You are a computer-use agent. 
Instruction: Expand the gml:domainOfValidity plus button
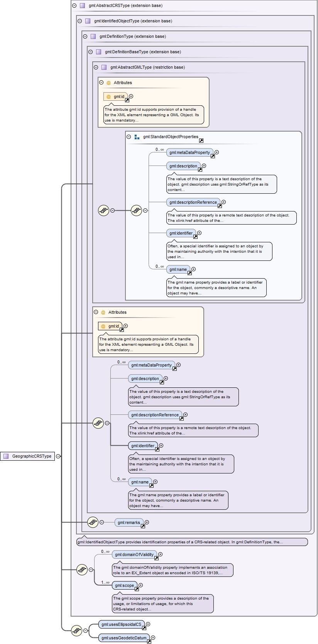[x=160, y=554]
